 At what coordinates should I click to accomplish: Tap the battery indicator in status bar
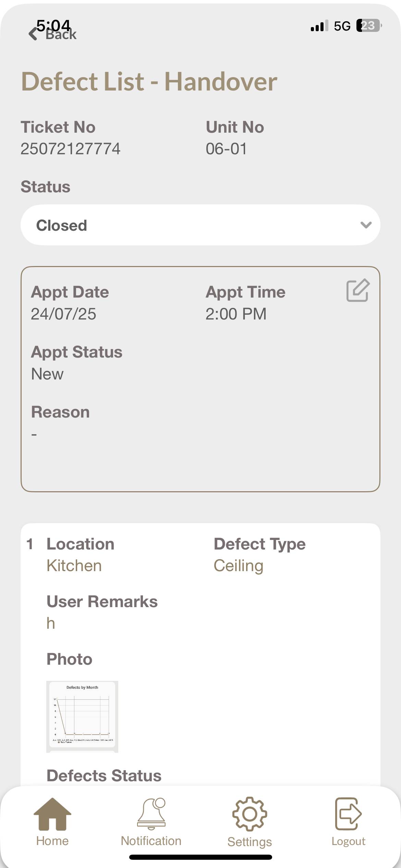[369, 26]
